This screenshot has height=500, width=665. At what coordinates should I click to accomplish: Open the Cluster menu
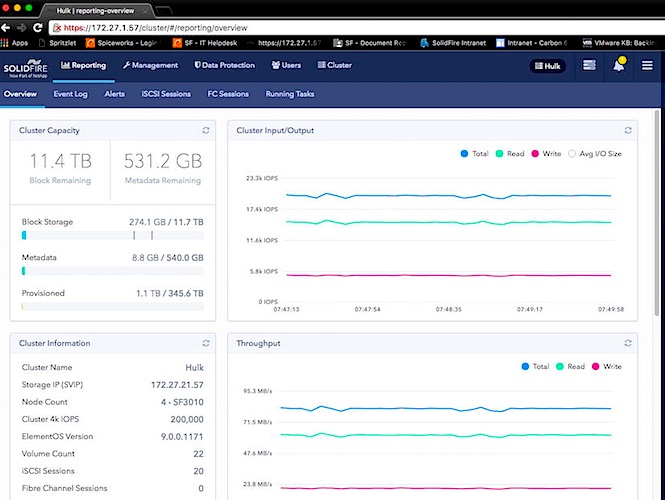(x=335, y=65)
